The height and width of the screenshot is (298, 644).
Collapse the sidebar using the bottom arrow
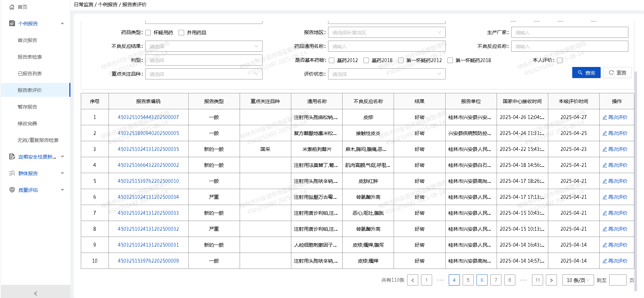coord(35,293)
